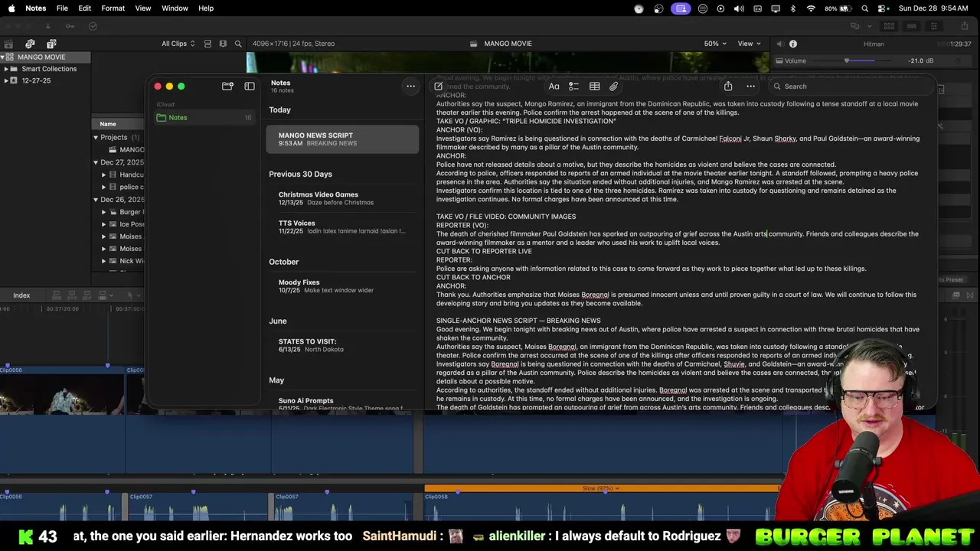Click the Name column header
980x551 pixels.
pos(108,124)
